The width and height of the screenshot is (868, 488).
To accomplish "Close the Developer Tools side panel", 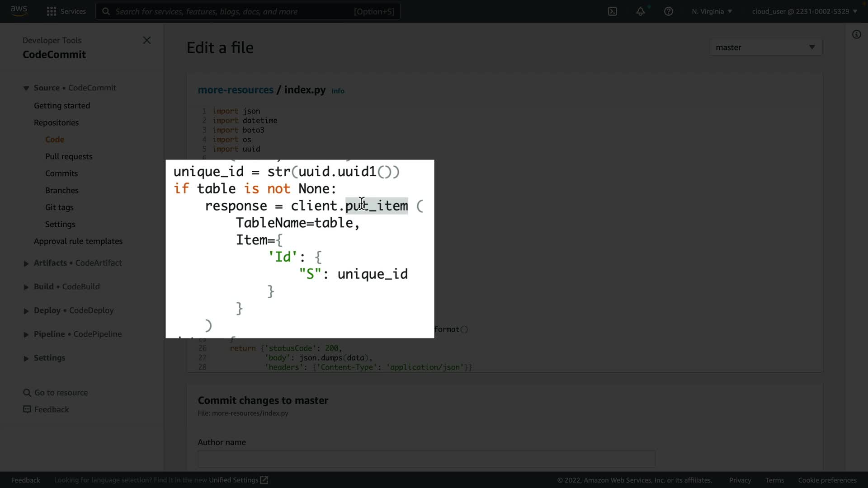I will coord(147,40).
